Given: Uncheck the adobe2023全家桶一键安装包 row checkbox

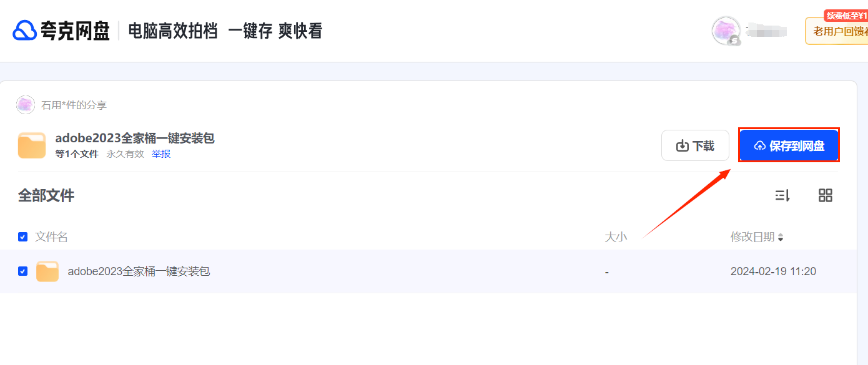Looking at the screenshot, I should click(22, 271).
